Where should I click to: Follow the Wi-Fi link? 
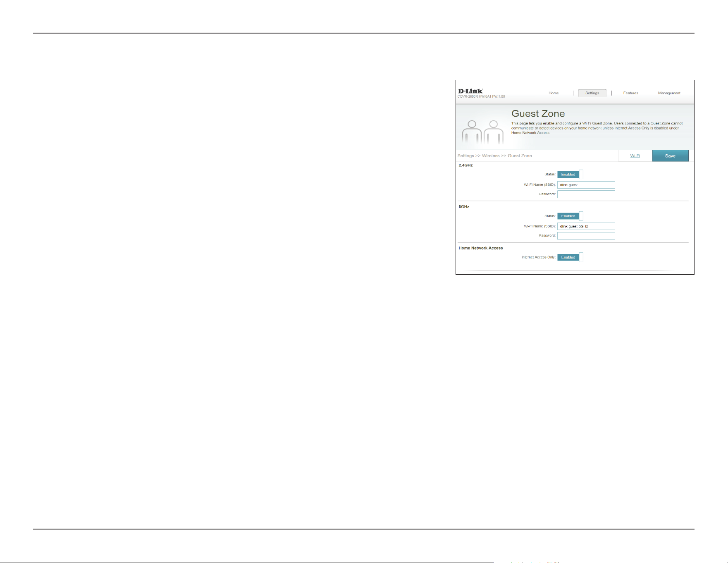[x=635, y=156]
